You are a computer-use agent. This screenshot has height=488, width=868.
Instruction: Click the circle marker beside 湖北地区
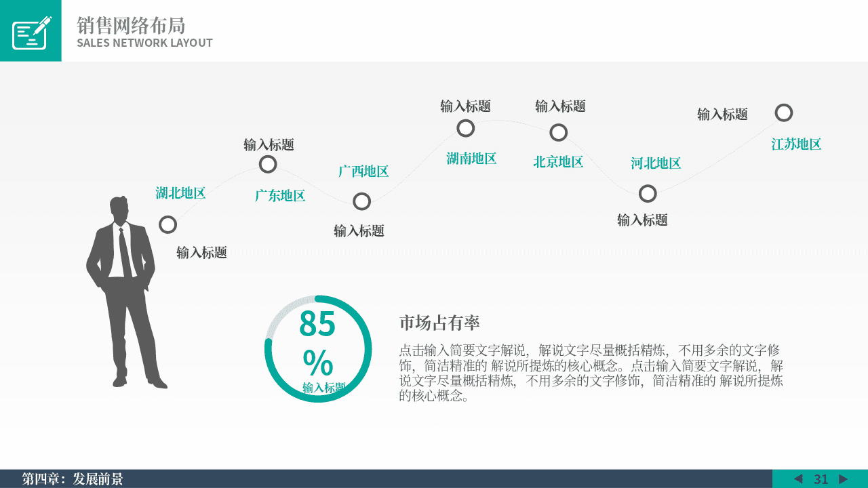pos(167,224)
